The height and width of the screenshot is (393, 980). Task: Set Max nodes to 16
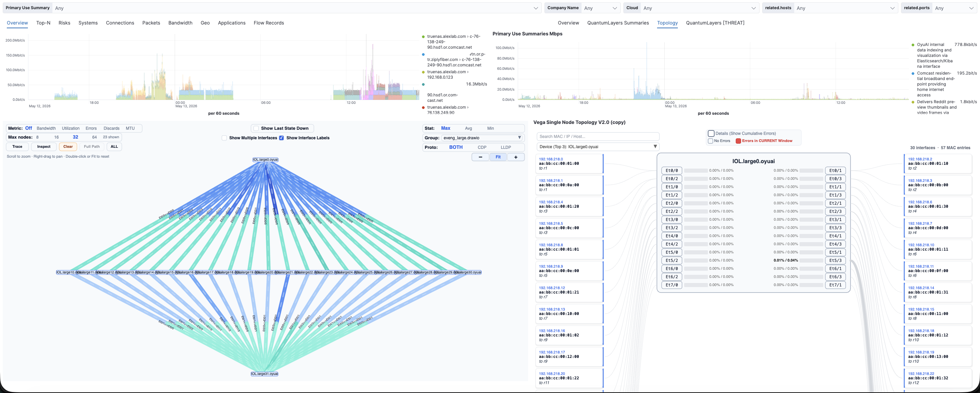point(56,137)
